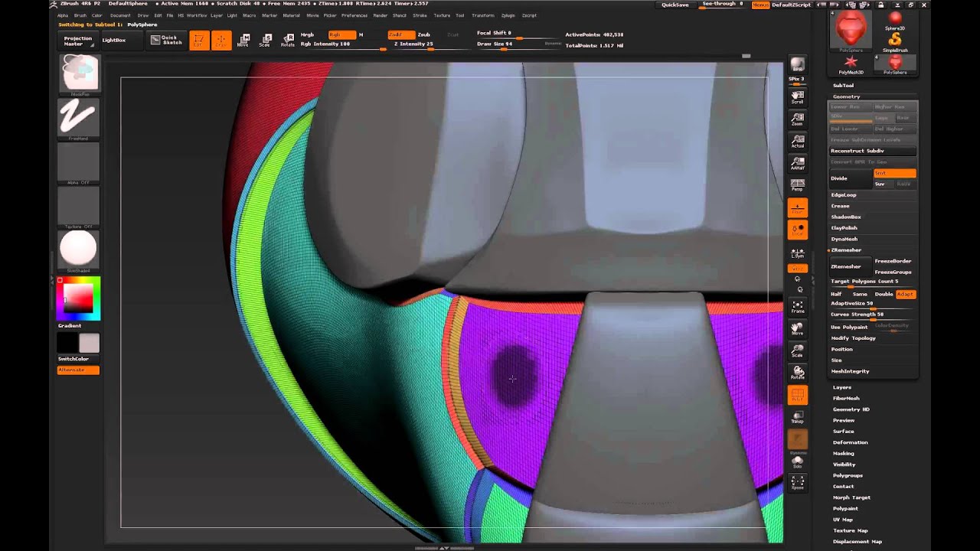Image resolution: width=980 pixels, height=551 pixels.
Task: Click the Actual size icon
Action: pos(797,141)
